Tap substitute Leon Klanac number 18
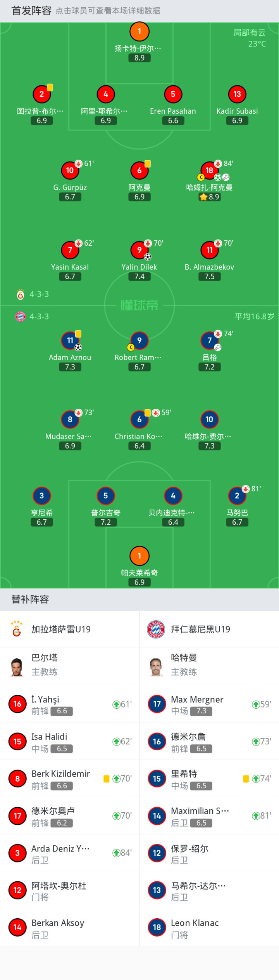Viewport: 279px width, 980px height. click(157, 927)
